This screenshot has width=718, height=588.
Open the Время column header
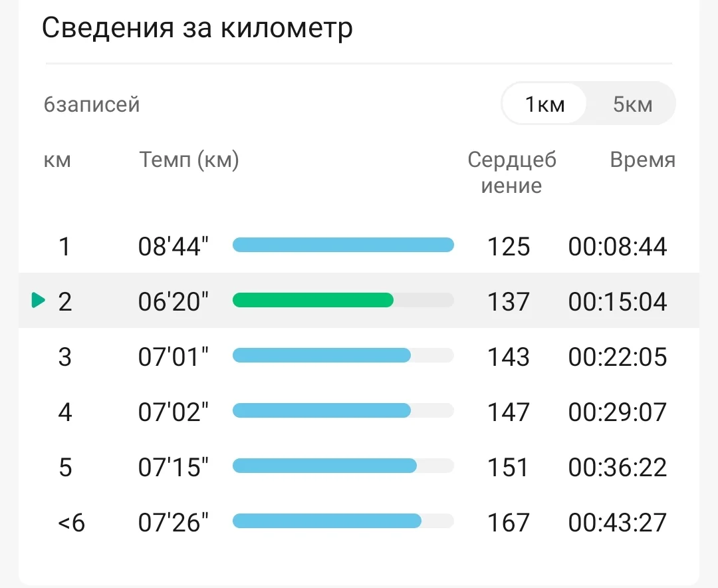click(642, 160)
